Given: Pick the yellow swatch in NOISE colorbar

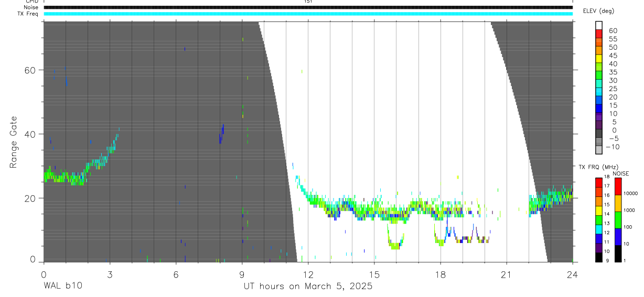Looking at the screenshot, I should (x=618, y=203).
